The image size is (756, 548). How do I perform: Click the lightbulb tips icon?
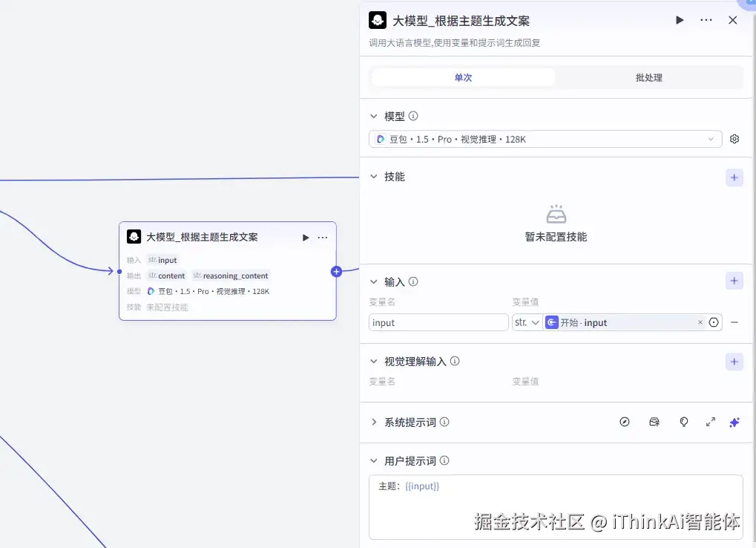(x=684, y=422)
